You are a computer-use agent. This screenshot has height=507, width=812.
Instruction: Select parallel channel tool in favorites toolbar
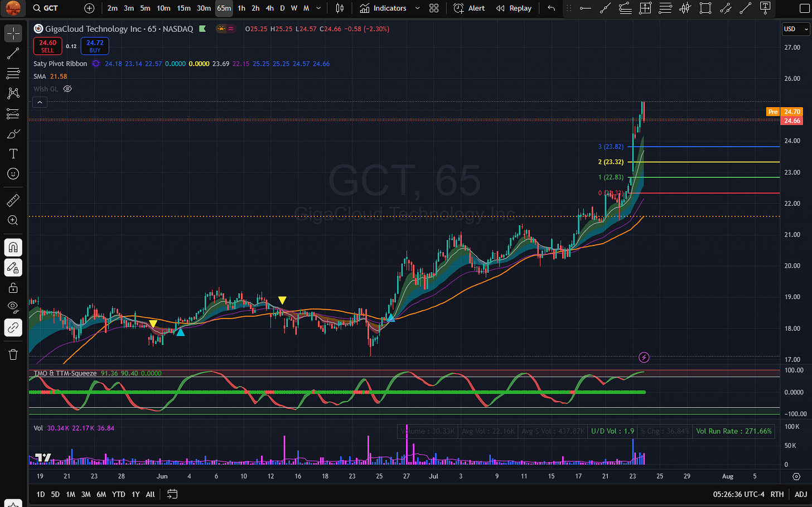pyautogui.click(x=726, y=8)
